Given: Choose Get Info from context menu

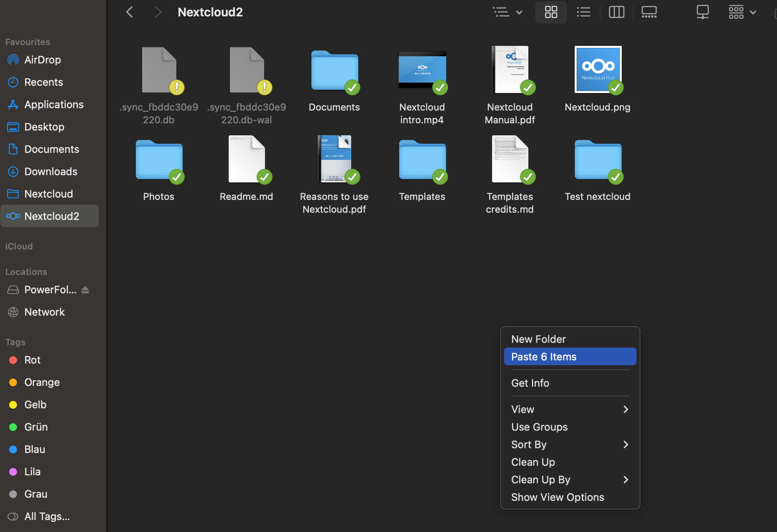Looking at the screenshot, I should tap(570, 383).
